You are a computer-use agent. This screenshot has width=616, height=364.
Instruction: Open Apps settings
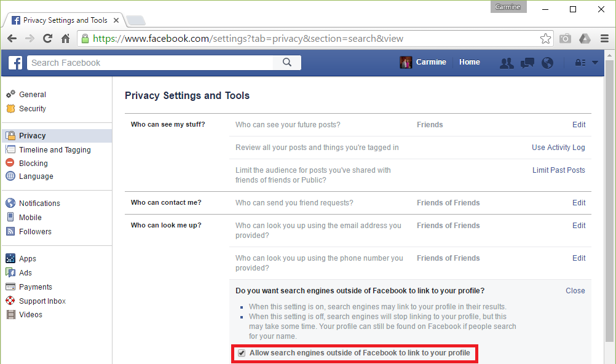click(28, 259)
